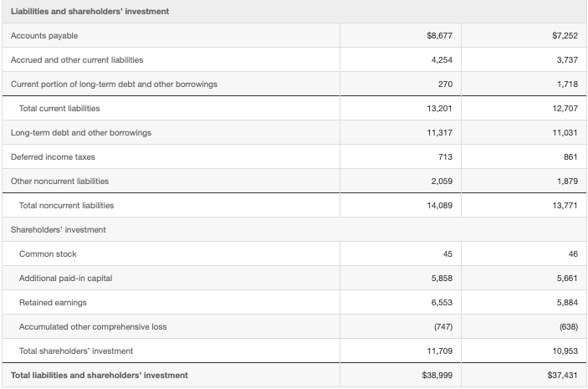Click additional paid-in capital value 5,661
588x389 pixels.
[567, 279]
